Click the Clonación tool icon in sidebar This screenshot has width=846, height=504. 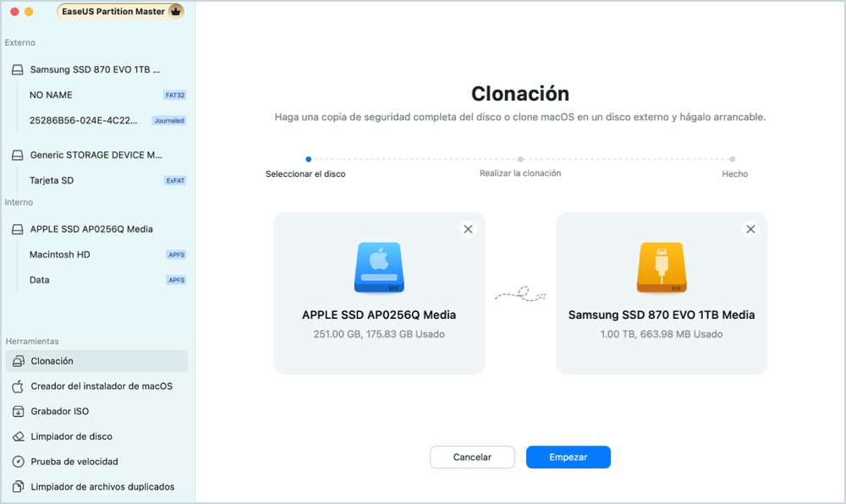pyautogui.click(x=19, y=361)
